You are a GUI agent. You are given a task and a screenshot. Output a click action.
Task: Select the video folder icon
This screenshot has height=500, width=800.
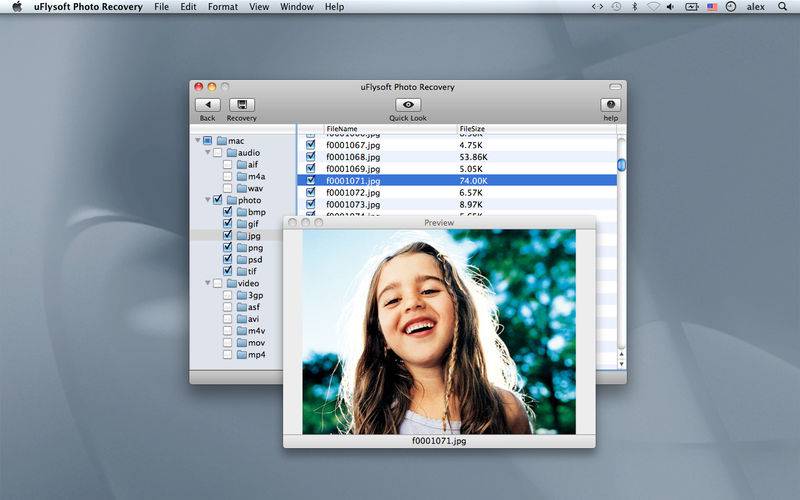coord(232,283)
